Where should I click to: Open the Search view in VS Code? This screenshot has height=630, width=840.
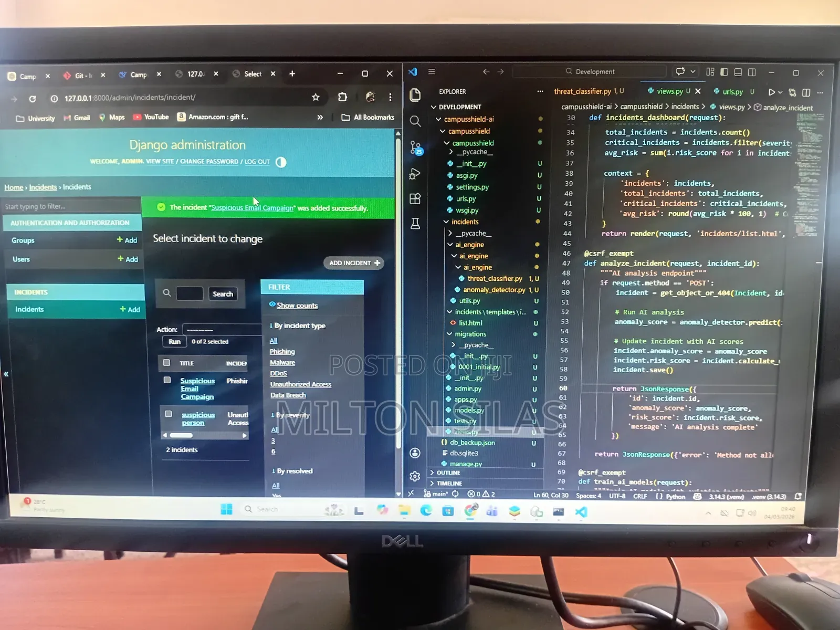tap(415, 121)
